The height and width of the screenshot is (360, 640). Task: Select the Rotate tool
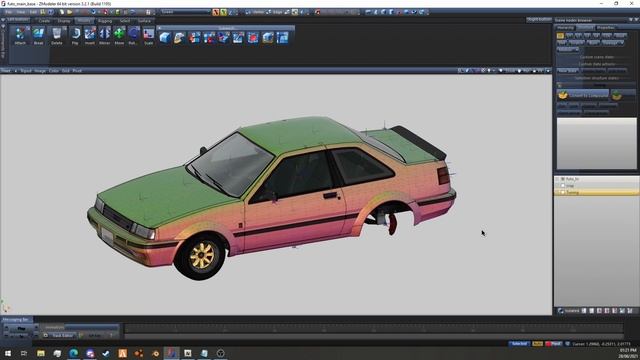point(133,36)
